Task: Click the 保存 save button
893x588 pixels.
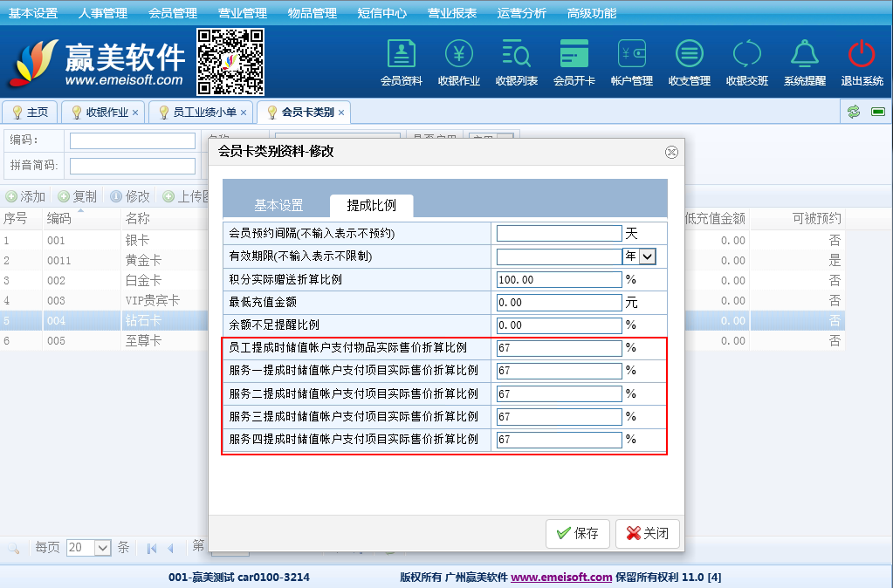Action: click(576, 533)
